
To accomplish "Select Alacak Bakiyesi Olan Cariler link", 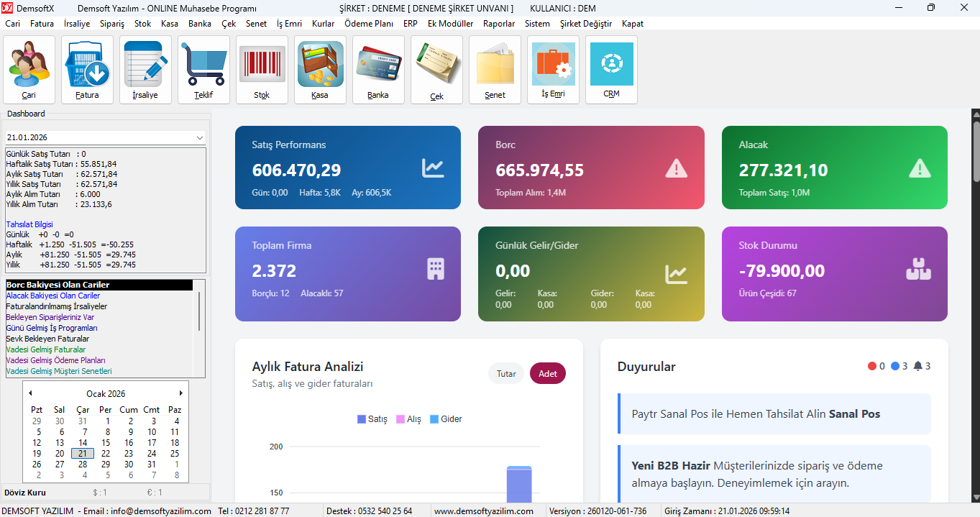I will point(53,296).
